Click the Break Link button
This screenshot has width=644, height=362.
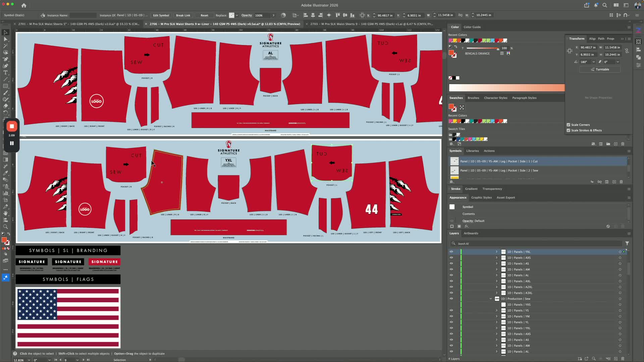pos(183,15)
